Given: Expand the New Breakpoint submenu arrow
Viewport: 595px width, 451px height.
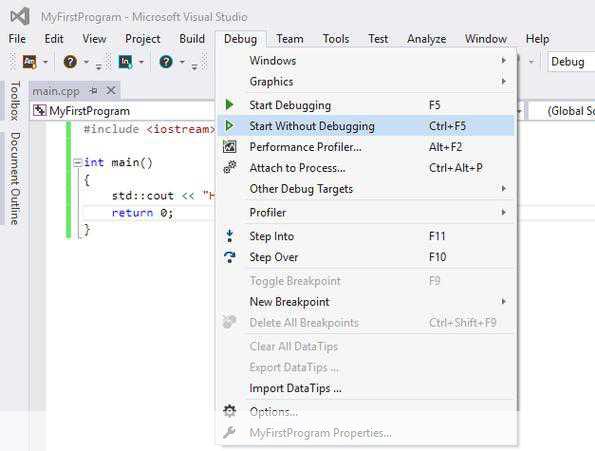Looking at the screenshot, I should 504,302.
